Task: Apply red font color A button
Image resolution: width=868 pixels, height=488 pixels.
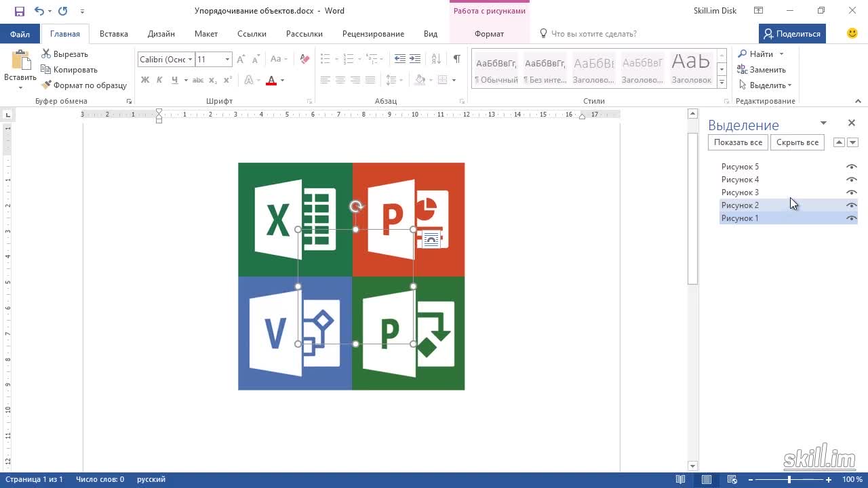Action: (271, 80)
